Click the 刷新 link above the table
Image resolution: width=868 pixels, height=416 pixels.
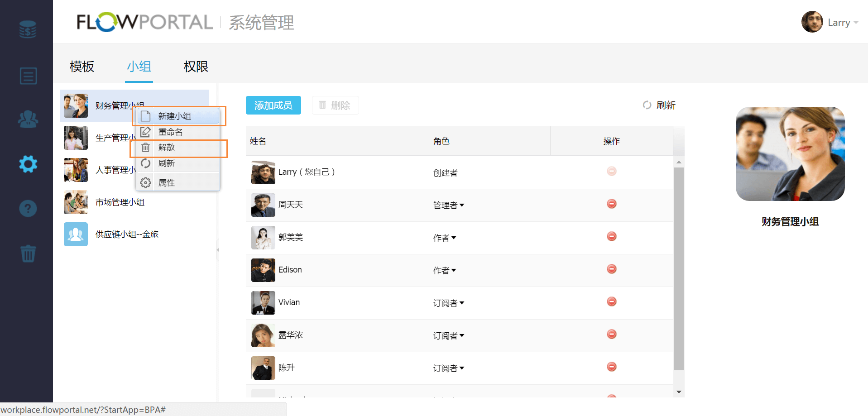[659, 105]
